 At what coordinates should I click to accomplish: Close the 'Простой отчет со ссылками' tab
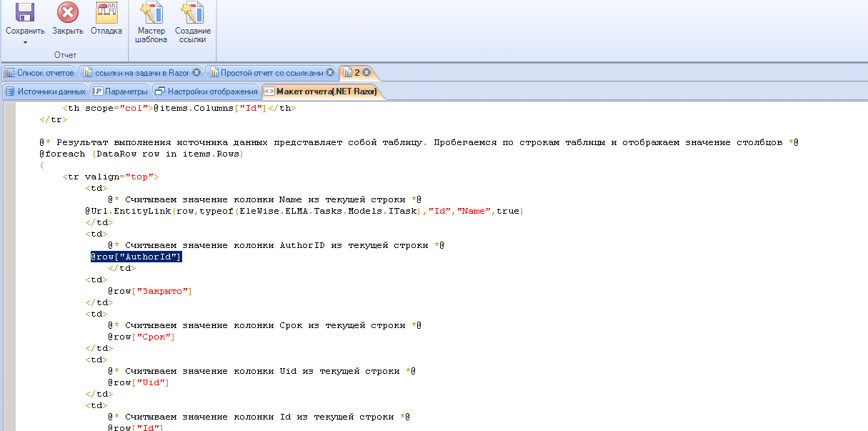point(330,73)
